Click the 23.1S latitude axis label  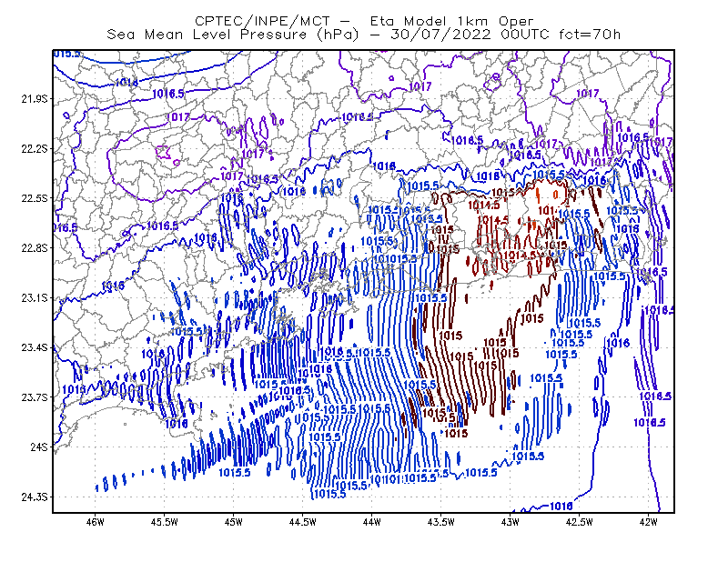(x=35, y=297)
